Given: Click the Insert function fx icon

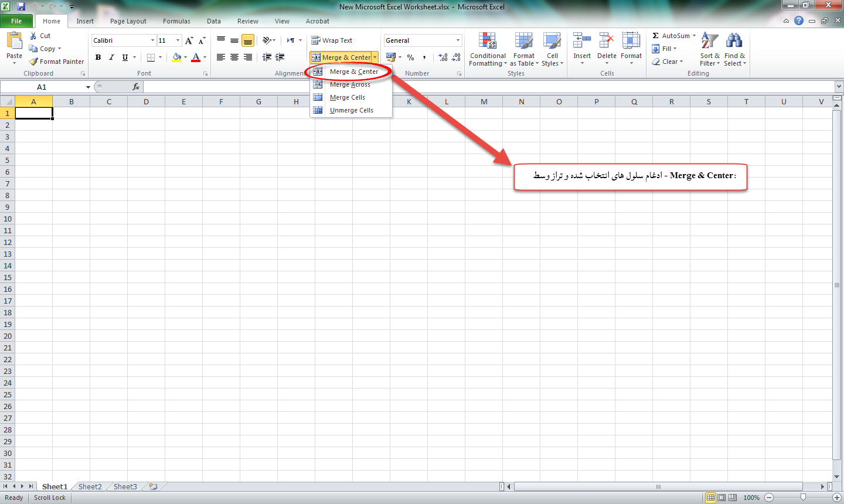Looking at the screenshot, I should point(136,87).
